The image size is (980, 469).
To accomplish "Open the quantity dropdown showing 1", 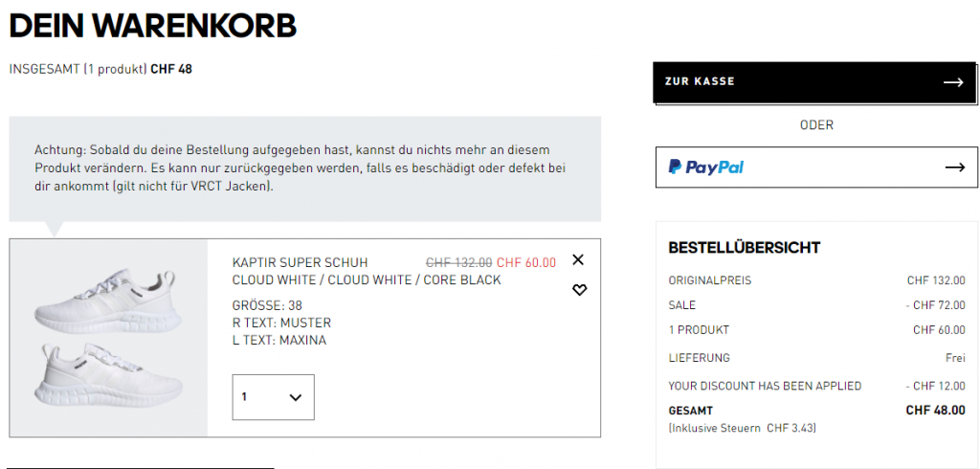I will [273, 396].
